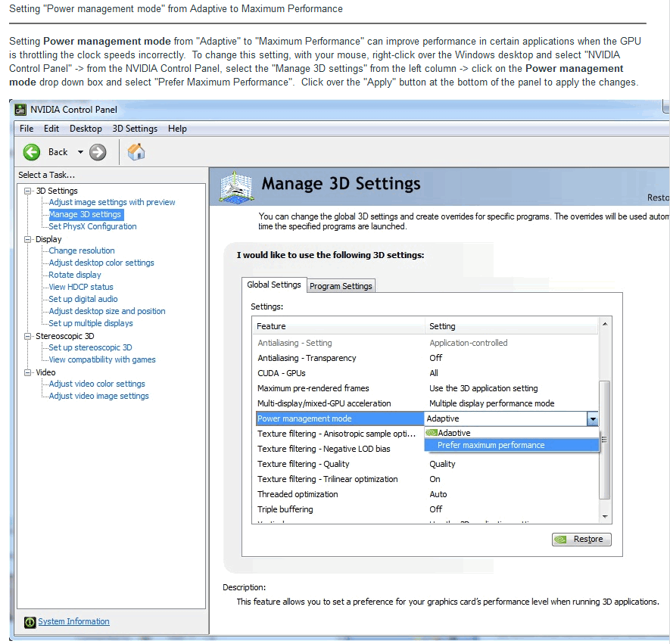The height and width of the screenshot is (644, 670).
Task: Open Adjust image settings with preview
Action: 112,202
